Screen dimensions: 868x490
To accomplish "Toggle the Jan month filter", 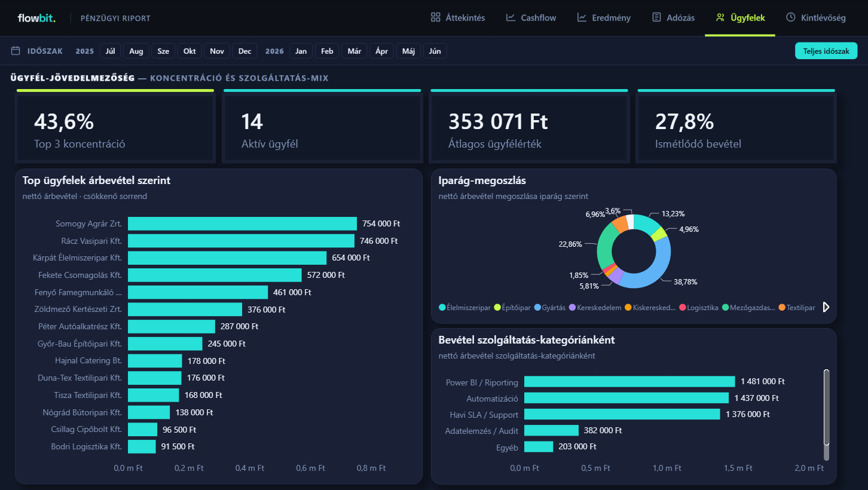I will coord(301,51).
